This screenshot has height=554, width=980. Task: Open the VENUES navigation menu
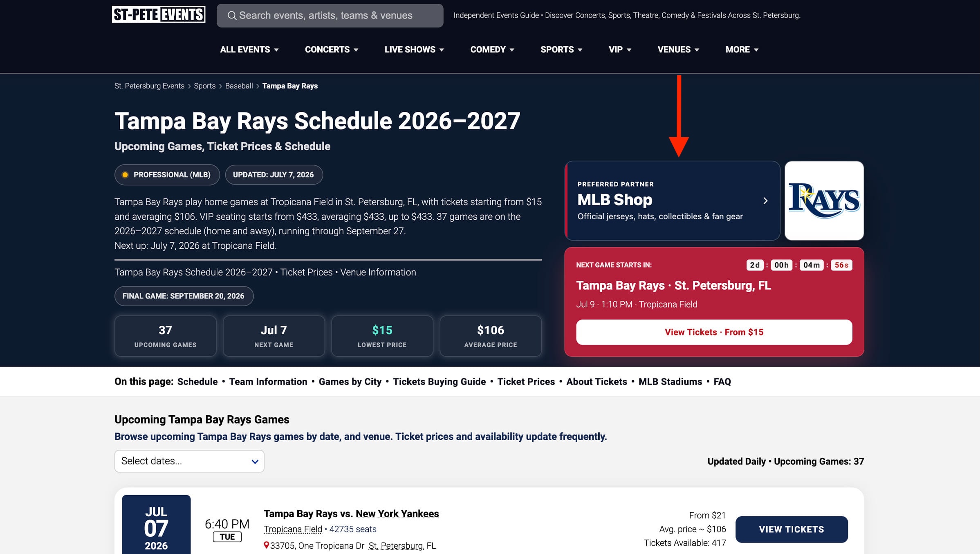(678, 50)
